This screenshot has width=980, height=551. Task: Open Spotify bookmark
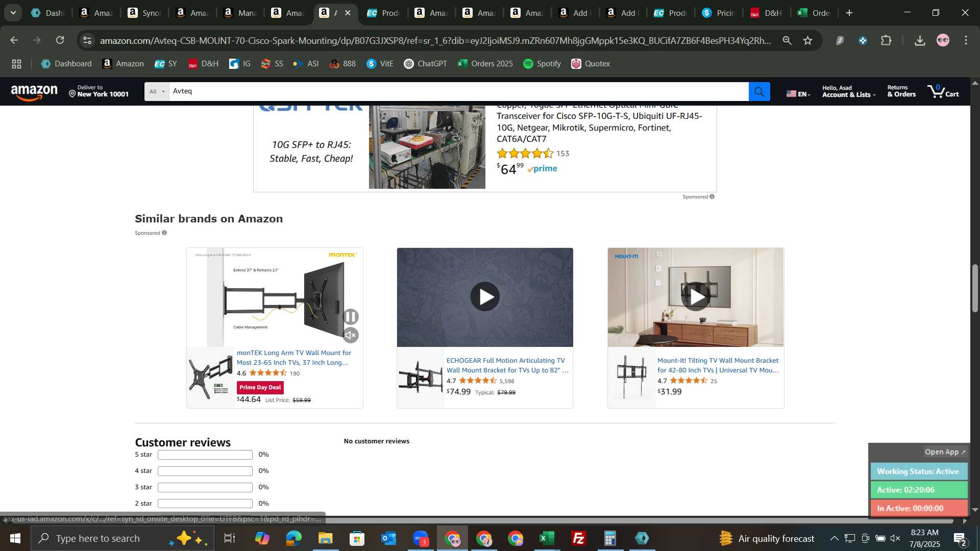(542, 64)
